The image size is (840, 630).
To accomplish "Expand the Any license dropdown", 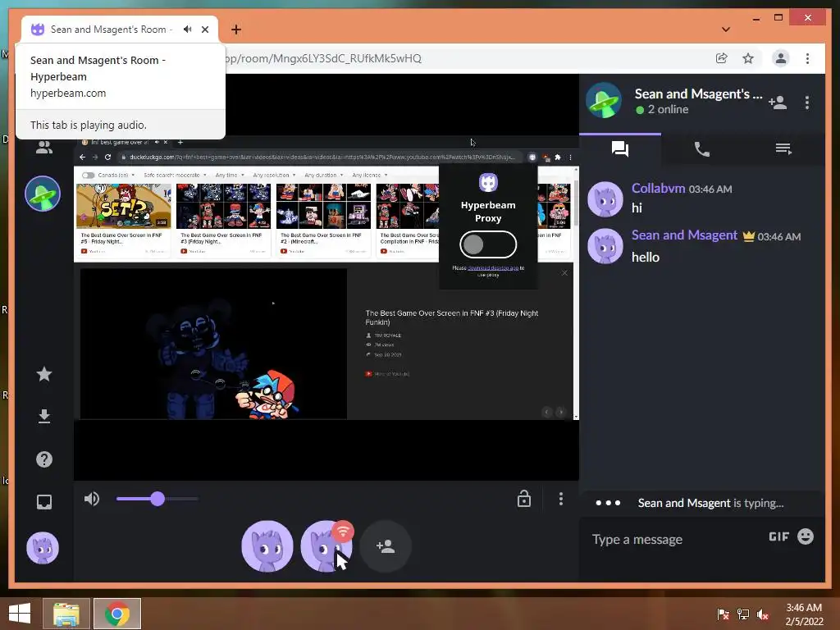I will pyautogui.click(x=370, y=176).
